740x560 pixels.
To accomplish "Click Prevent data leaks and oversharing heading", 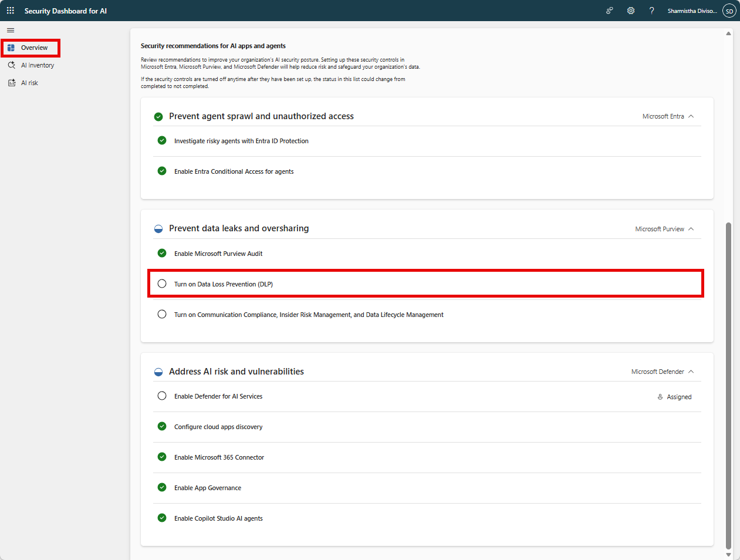I will click(239, 228).
